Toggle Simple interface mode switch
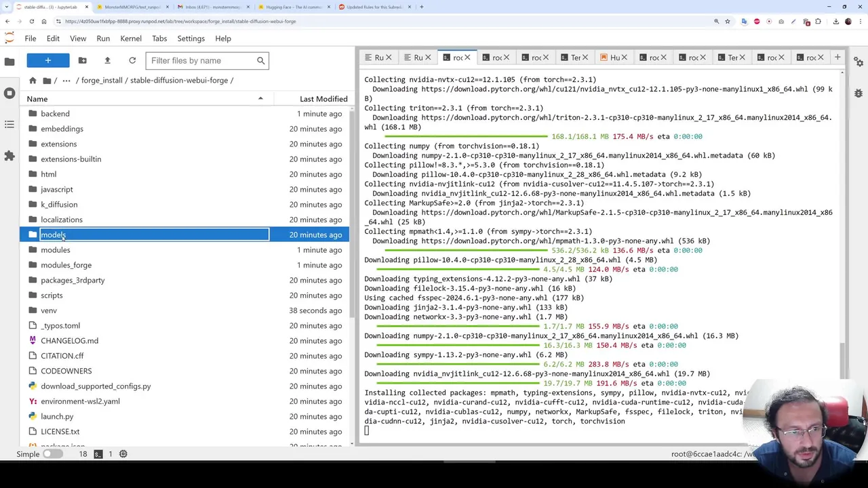Viewport: 868px width, 488px height. click(x=52, y=454)
